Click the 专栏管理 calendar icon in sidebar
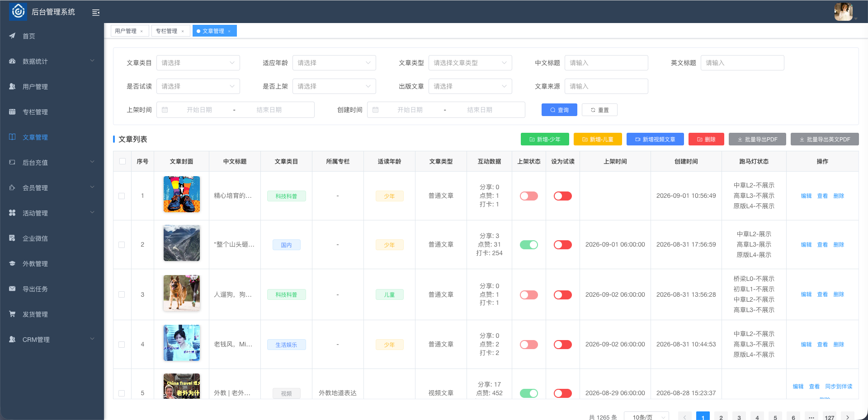 click(x=12, y=112)
